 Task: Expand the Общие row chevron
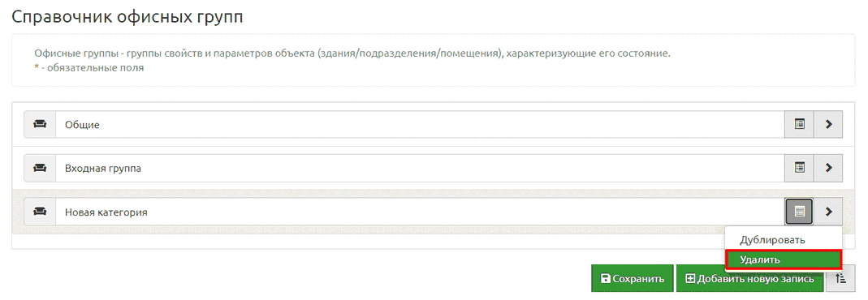point(829,124)
